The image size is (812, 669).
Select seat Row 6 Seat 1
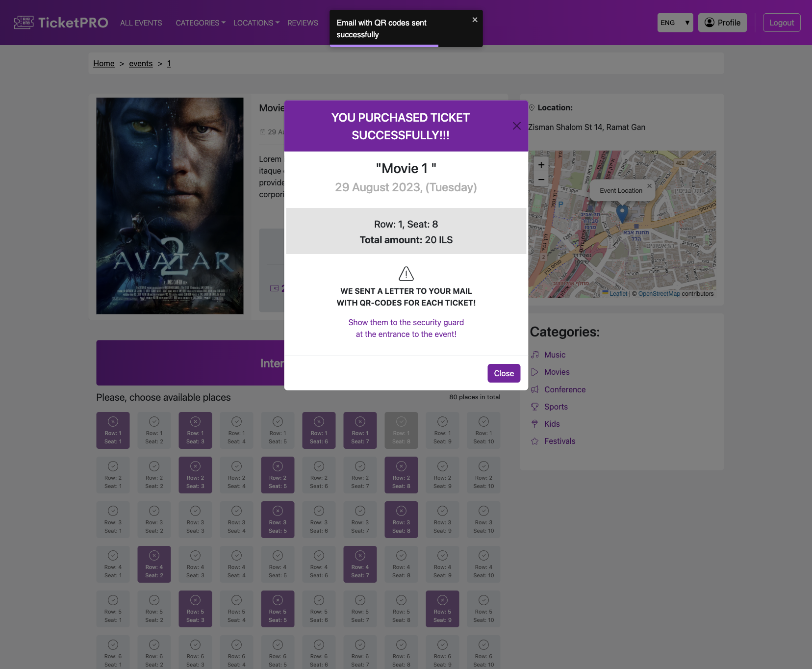(x=113, y=652)
